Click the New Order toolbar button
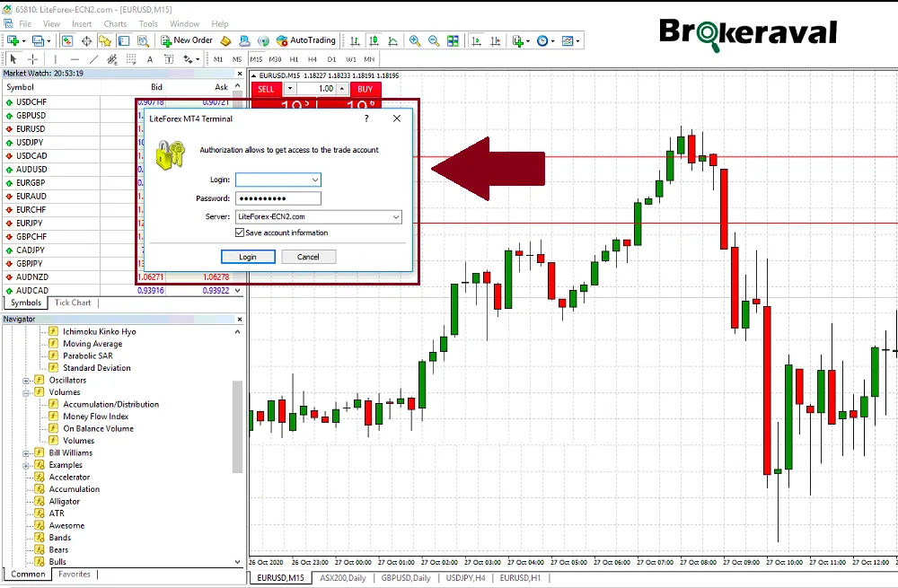Screen dimensions: 898x588 click(187, 40)
